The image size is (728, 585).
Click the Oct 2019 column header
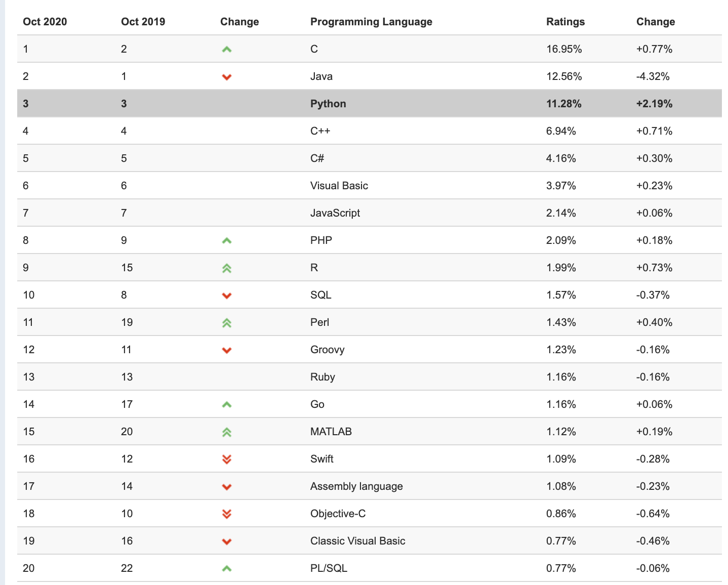143,22
